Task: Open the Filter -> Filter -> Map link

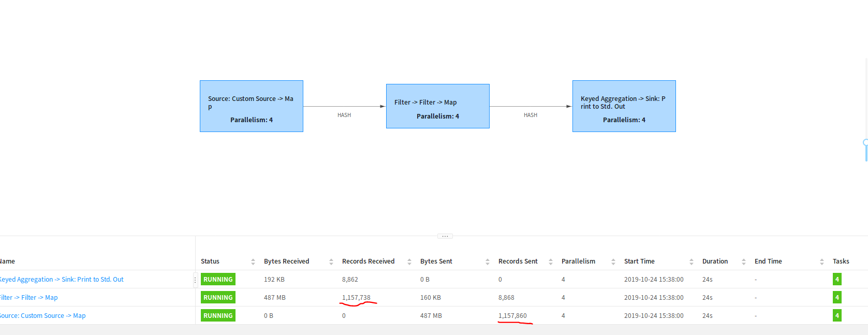Action: (x=29, y=298)
